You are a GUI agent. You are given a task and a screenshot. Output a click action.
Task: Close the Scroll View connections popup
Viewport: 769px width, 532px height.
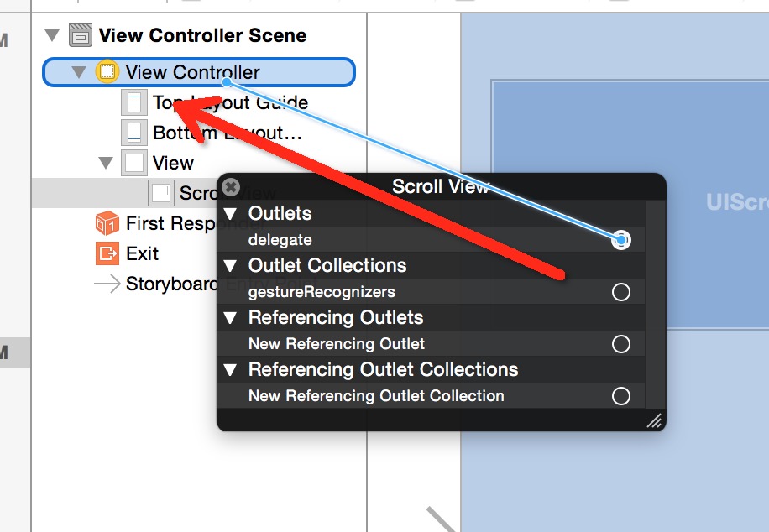(x=231, y=187)
